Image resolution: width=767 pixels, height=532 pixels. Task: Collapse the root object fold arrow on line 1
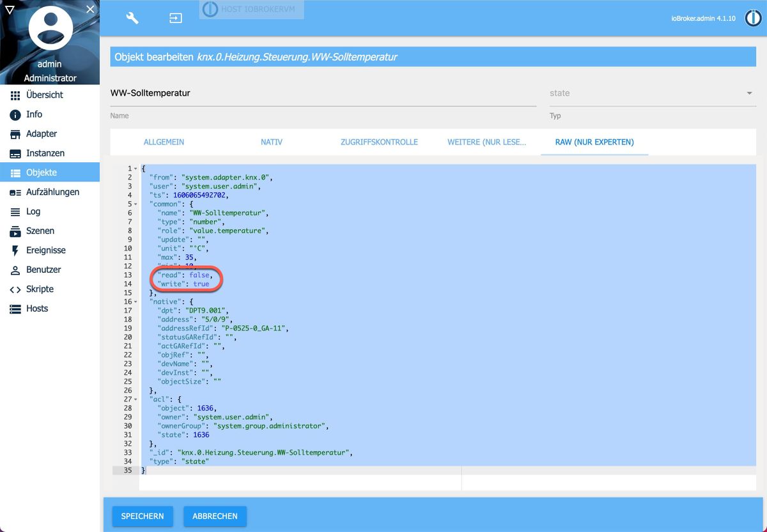coord(137,169)
